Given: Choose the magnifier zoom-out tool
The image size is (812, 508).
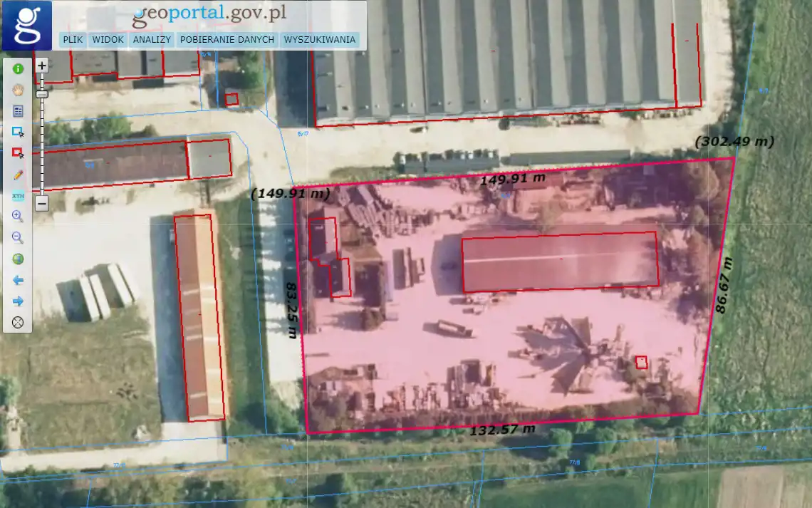Looking at the screenshot, I should (x=18, y=238).
